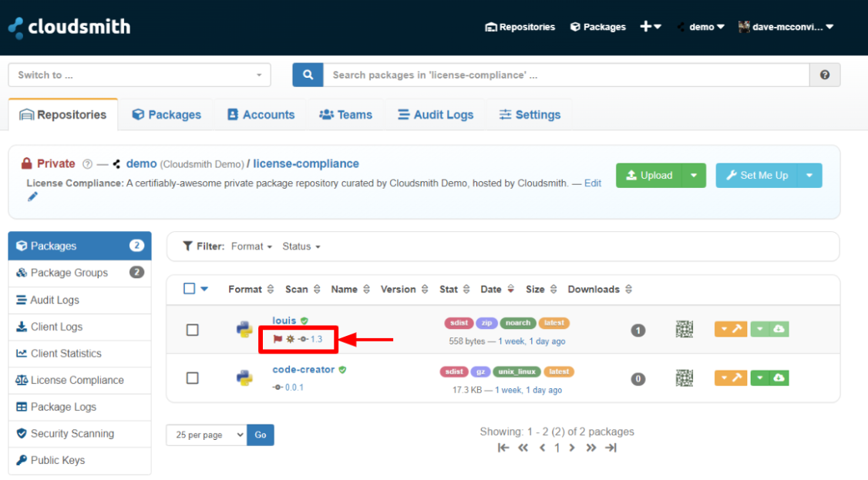Open the bulk selection dropdown arrow
The height and width of the screenshot is (480, 868).
point(204,289)
